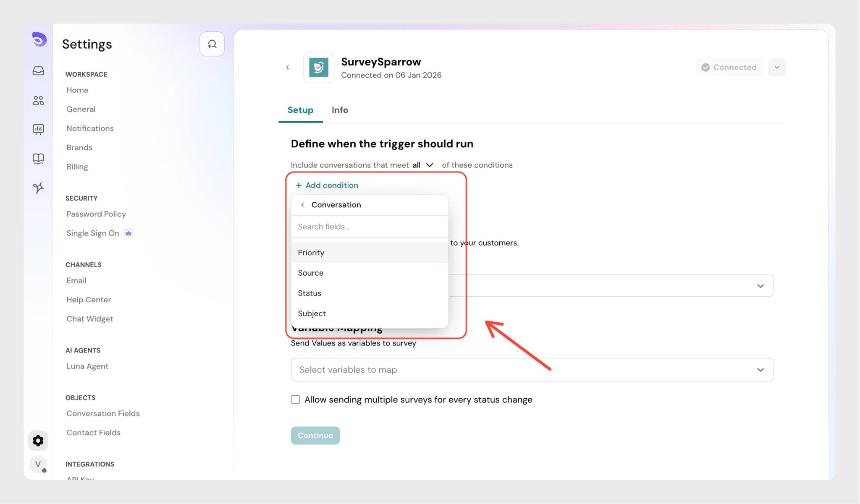Open the inbox icon in left rail
The width and height of the screenshot is (860, 504).
pos(38,71)
